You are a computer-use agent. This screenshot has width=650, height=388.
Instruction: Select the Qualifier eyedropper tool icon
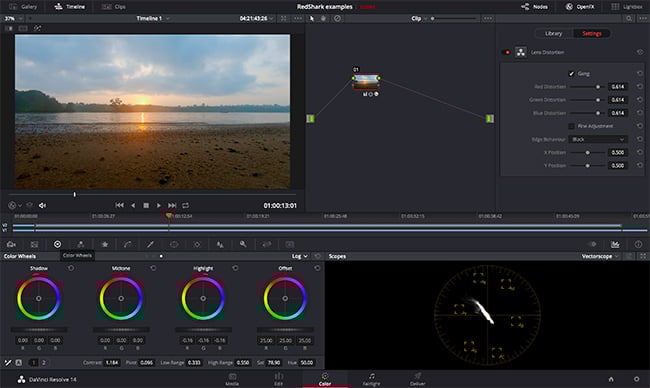[x=150, y=245]
